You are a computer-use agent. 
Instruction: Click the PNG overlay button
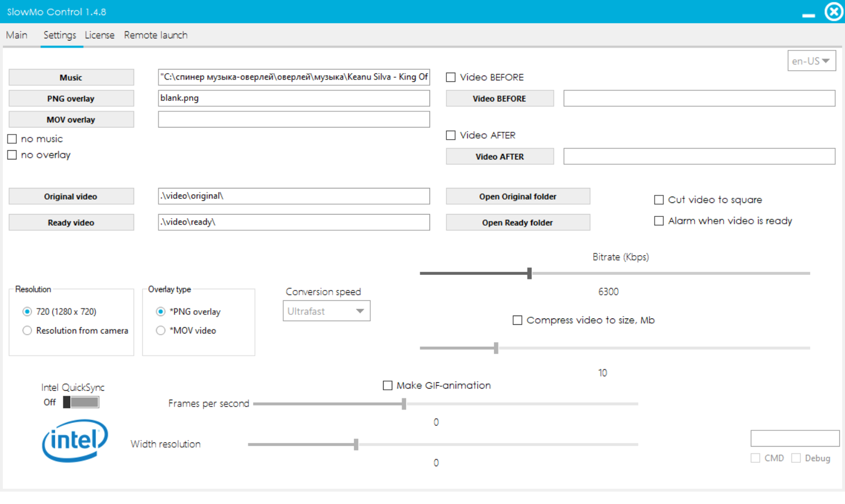[x=71, y=99]
